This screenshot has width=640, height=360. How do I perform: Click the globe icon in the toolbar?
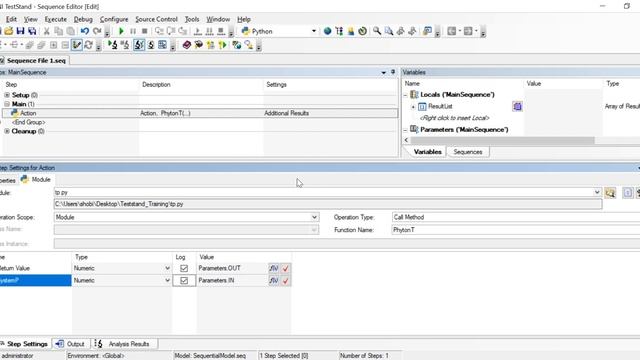tap(327, 31)
